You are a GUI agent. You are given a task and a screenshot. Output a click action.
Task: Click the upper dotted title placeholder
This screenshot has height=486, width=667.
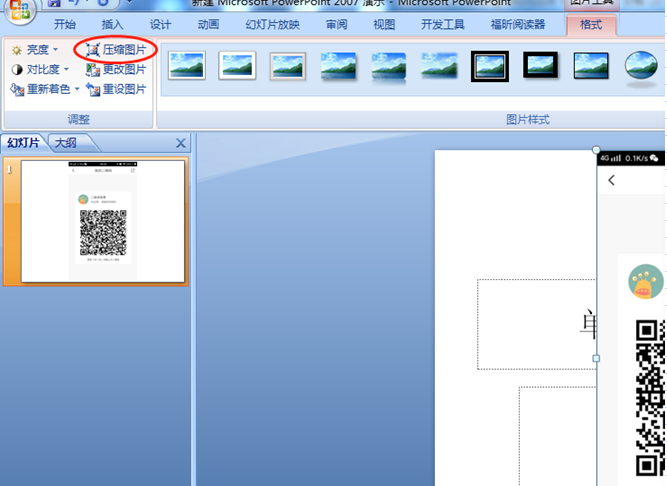click(x=536, y=324)
